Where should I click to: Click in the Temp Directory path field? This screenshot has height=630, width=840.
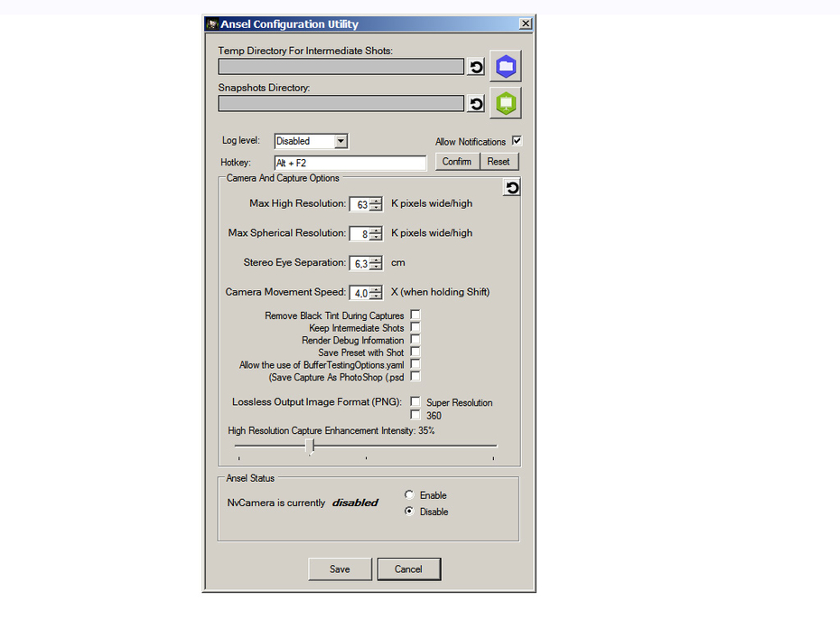[341, 67]
